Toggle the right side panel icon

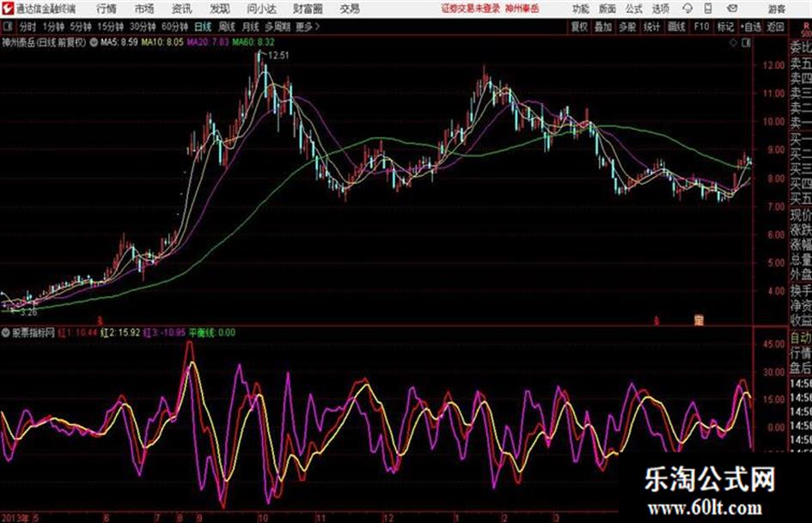pyautogui.click(x=746, y=43)
